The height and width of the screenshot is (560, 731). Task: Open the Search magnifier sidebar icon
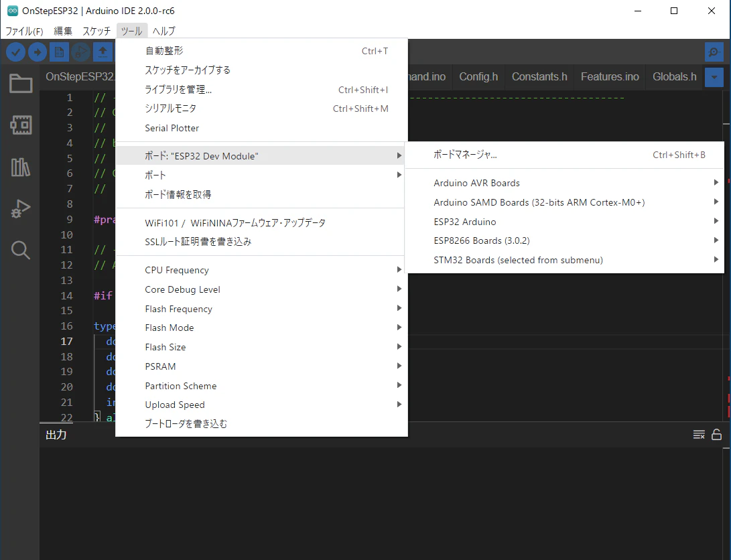(x=21, y=250)
